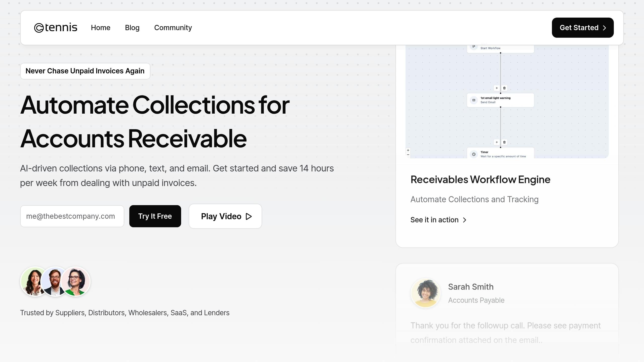The height and width of the screenshot is (362, 644).
Task: Add a step above the email warning node
Action: (497, 88)
